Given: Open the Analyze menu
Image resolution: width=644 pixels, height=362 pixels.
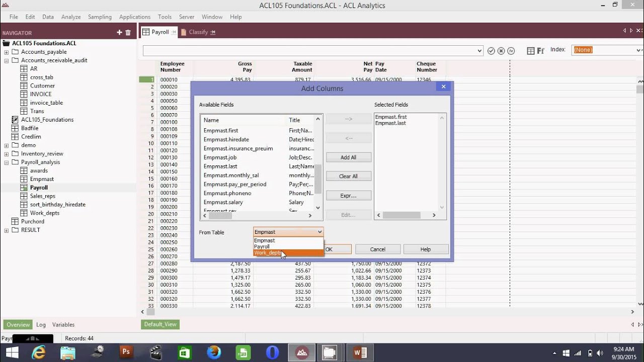Looking at the screenshot, I should coord(71,17).
